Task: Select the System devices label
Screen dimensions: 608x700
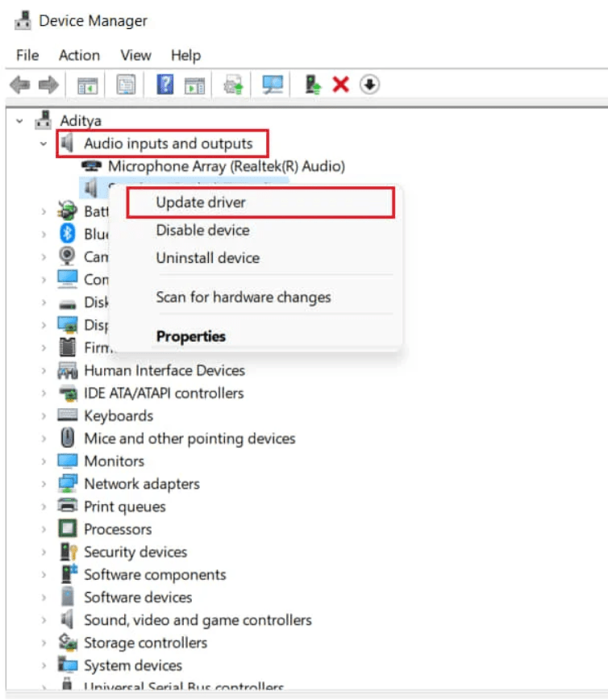Action: [133, 665]
